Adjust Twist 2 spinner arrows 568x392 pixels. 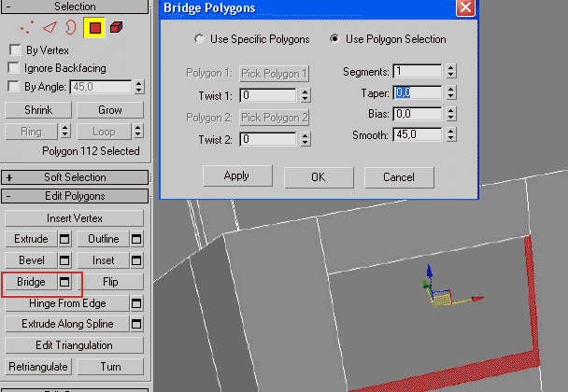(x=305, y=139)
